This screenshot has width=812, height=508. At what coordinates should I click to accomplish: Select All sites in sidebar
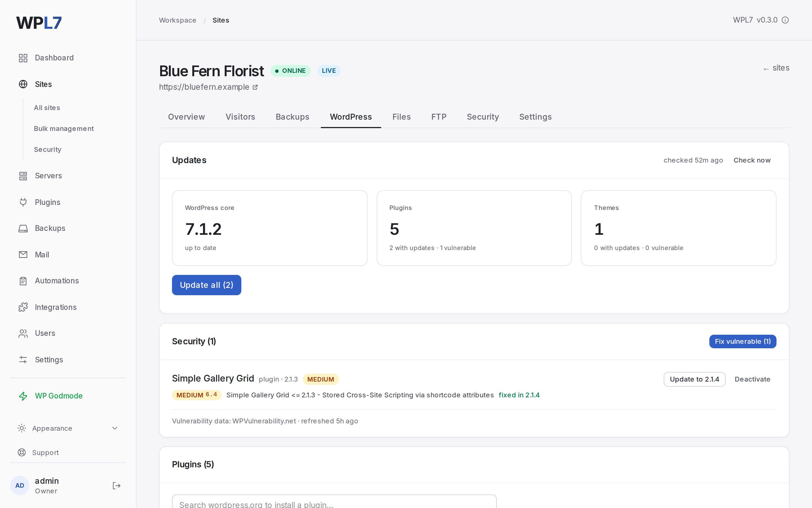(47, 108)
